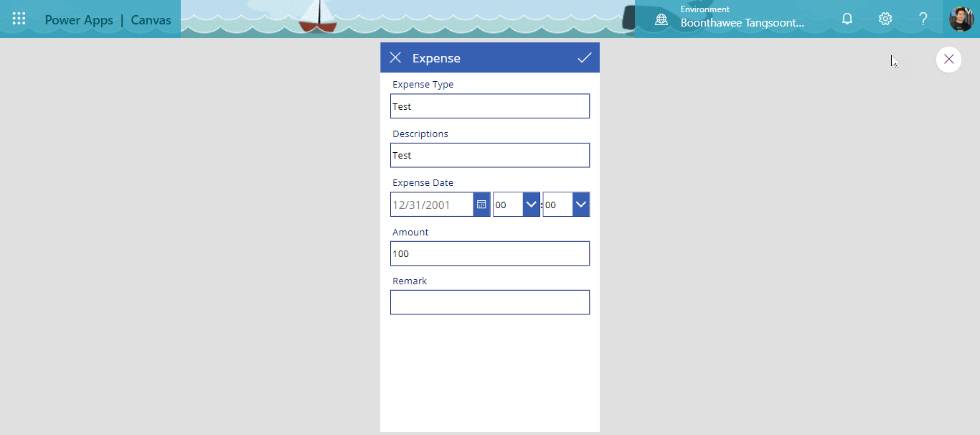Click the environment globe icon
Image resolution: width=980 pixels, height=435 pixels.
point(661,19)
